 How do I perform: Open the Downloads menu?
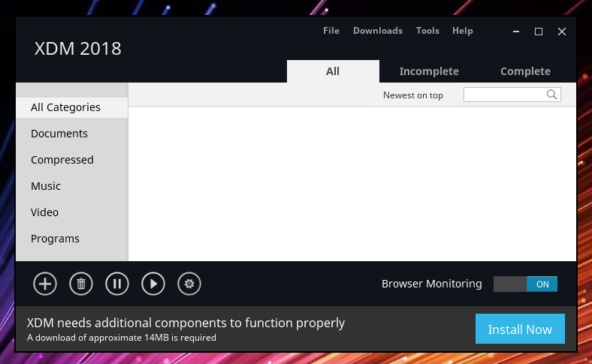click(378, 31)
